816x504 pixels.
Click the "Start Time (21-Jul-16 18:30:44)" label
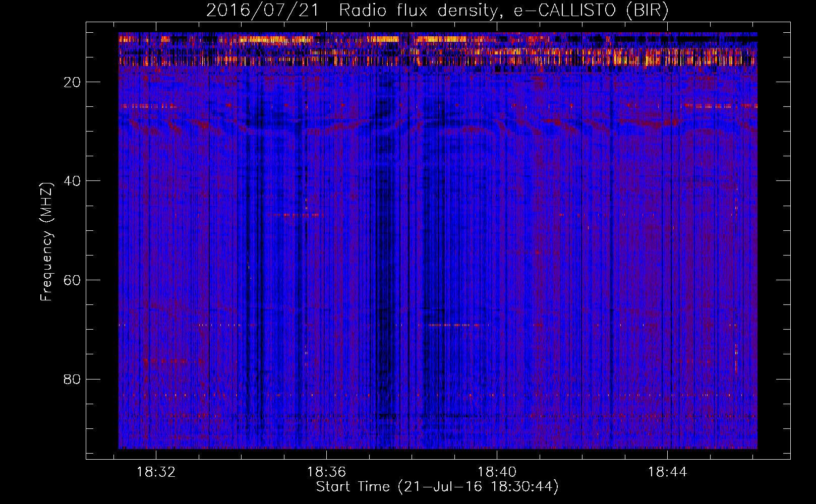pyautogui.click(x=437, y=487)
